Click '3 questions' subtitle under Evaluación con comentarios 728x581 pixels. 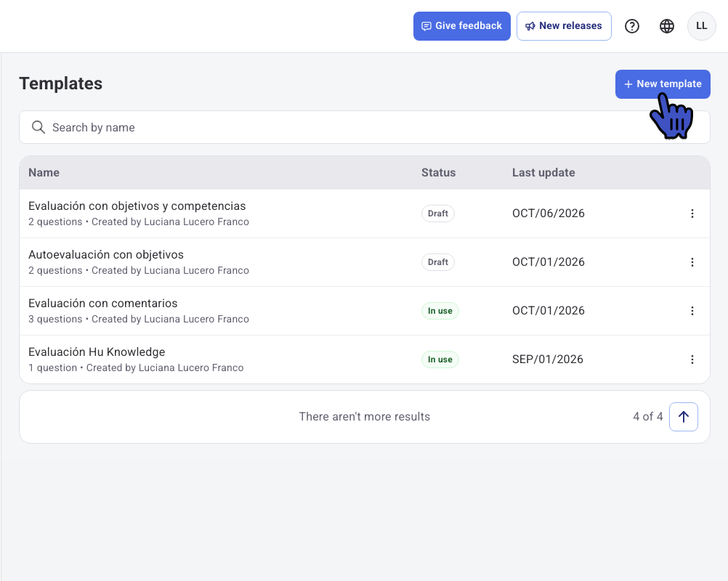click(55, 320)
